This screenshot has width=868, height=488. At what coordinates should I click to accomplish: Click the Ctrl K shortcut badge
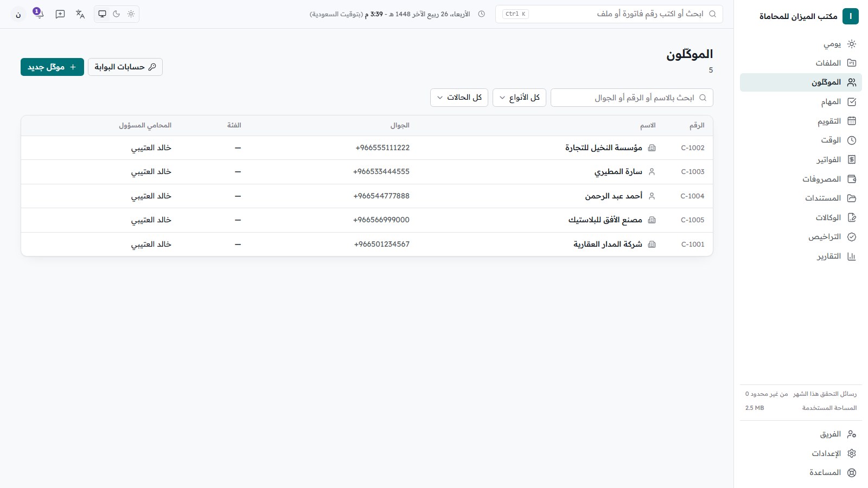[x=515, y=14]
